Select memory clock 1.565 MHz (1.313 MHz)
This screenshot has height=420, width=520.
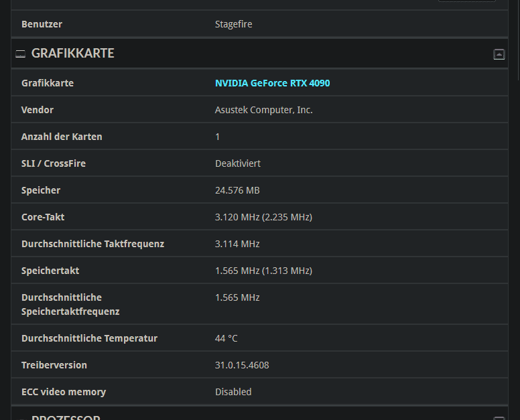(263, 271)
